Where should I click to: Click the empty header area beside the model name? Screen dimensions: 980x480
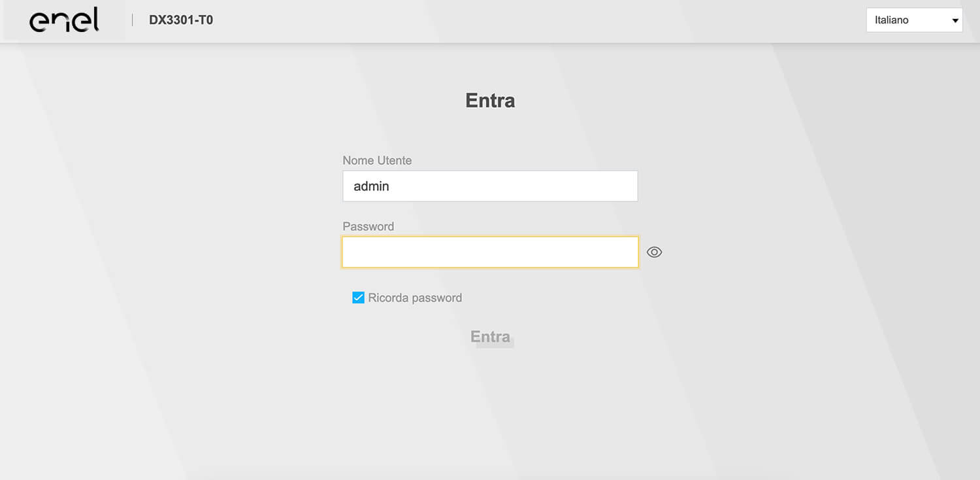point(523,20)
